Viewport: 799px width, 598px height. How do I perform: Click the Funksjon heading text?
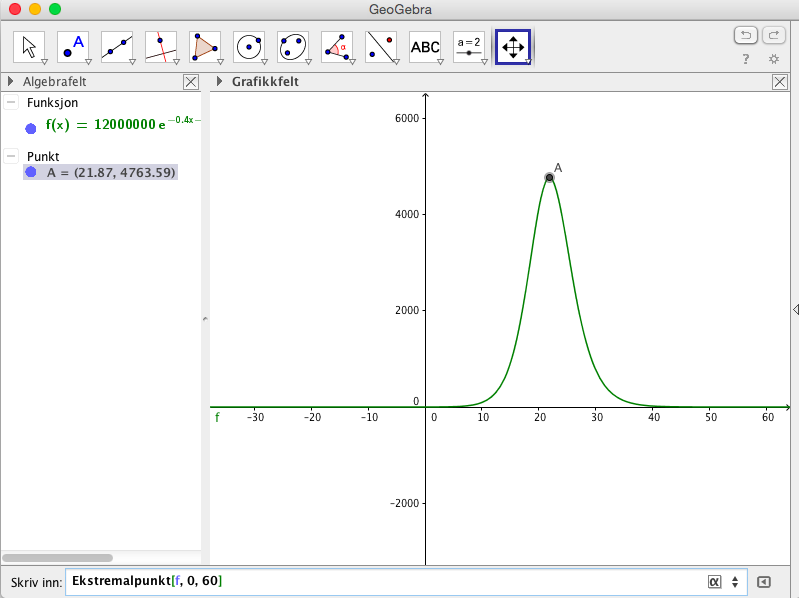[x=52, y=103]
